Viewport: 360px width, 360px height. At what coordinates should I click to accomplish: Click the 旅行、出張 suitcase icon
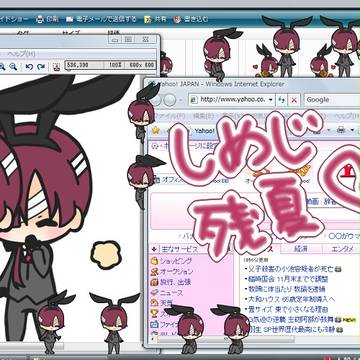(x=154, y=282)
